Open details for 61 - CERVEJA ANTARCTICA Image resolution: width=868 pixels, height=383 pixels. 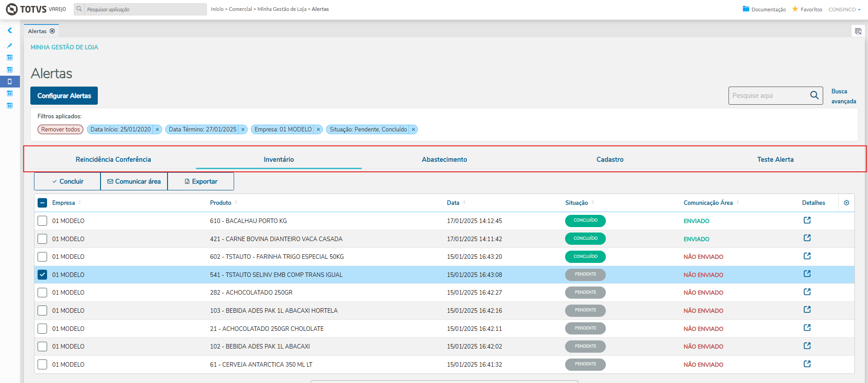pos(807,364)
